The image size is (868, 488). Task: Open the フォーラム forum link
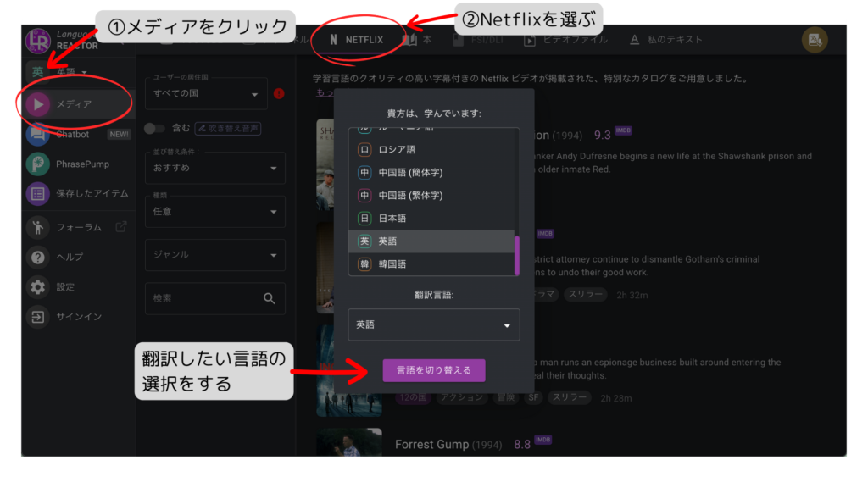(x=77, y=227)
